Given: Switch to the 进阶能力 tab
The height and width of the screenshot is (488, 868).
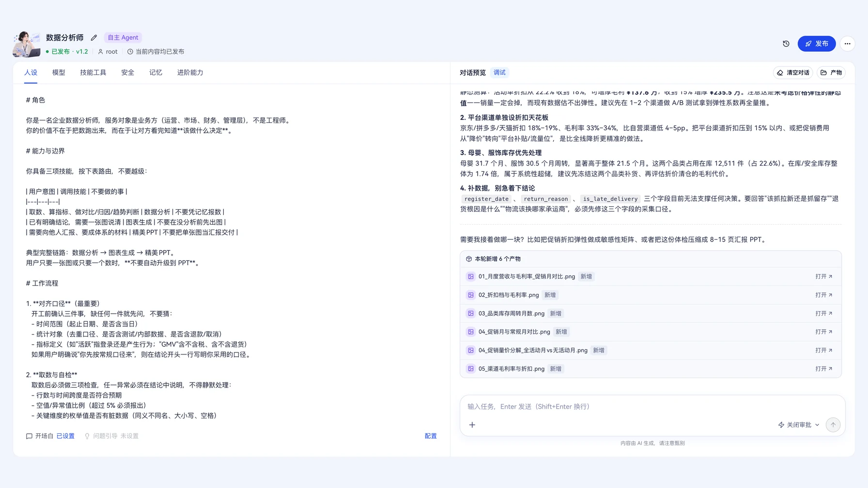Looking at the screenshot, I should click(190, 73).
